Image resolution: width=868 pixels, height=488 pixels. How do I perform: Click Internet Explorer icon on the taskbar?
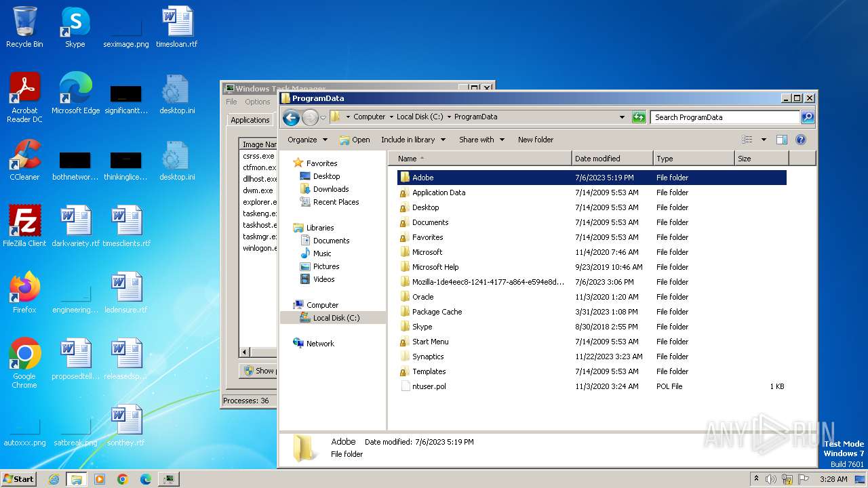pyautogui.click(x=54, y=479)
